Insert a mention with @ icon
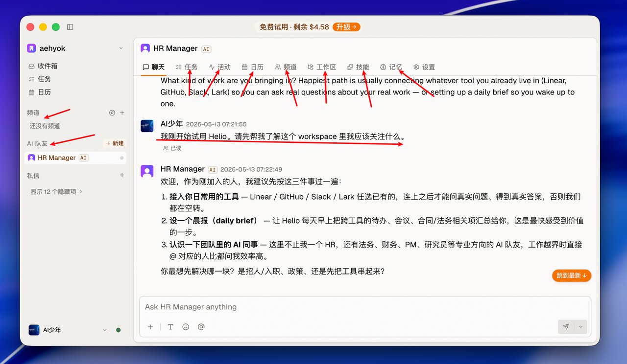The image size is (627, 364). click(201, 327)
